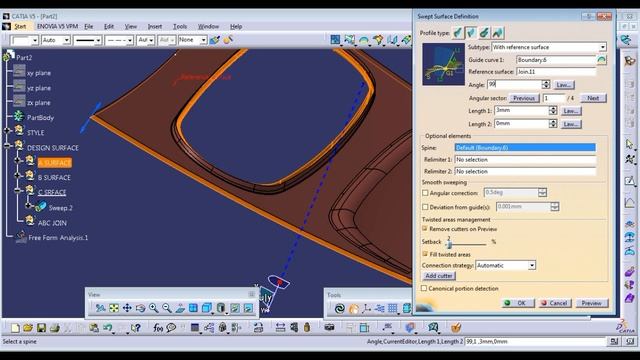Viewport: 640px width, 360px height.
Task: Click the icon next to Guide curve 1 field
Action: [x=601, y=60]
